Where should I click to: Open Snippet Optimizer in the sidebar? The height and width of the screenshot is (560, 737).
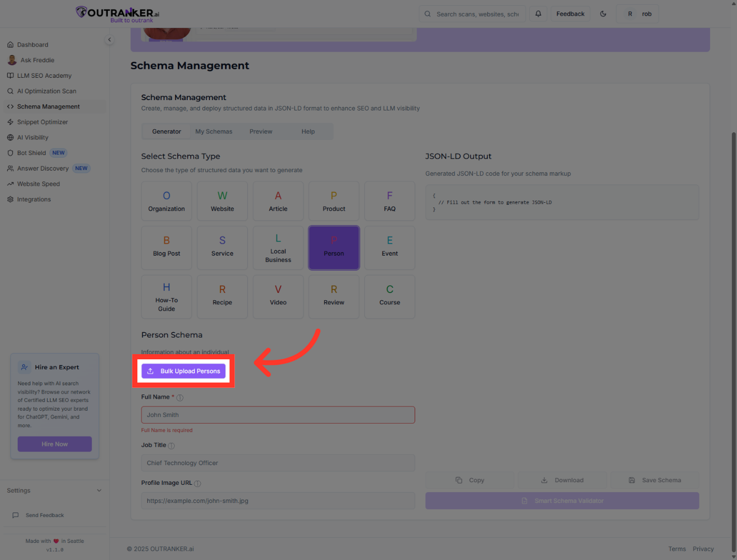coord(42,122)
